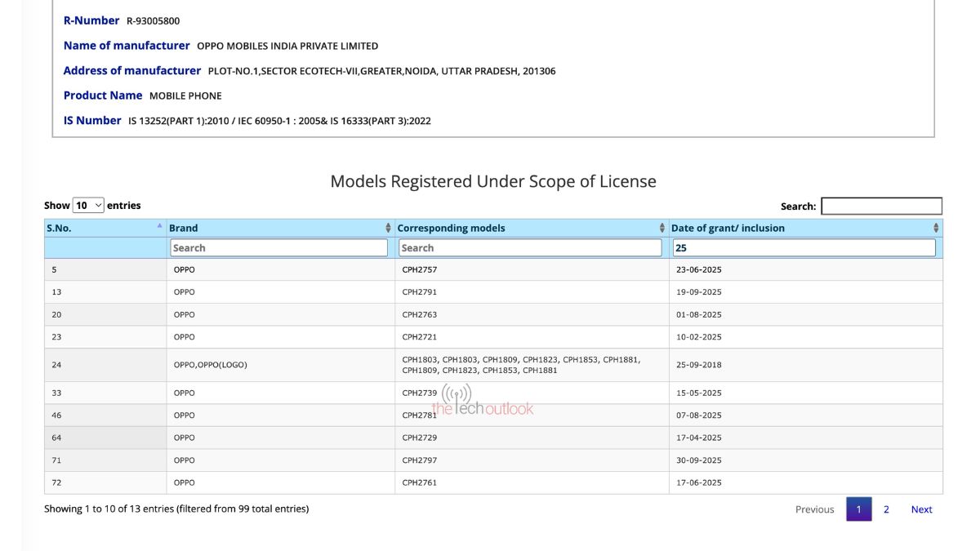
Task: Click the Next pagination link
Action: pyautogui.click(x=921, y=509)
